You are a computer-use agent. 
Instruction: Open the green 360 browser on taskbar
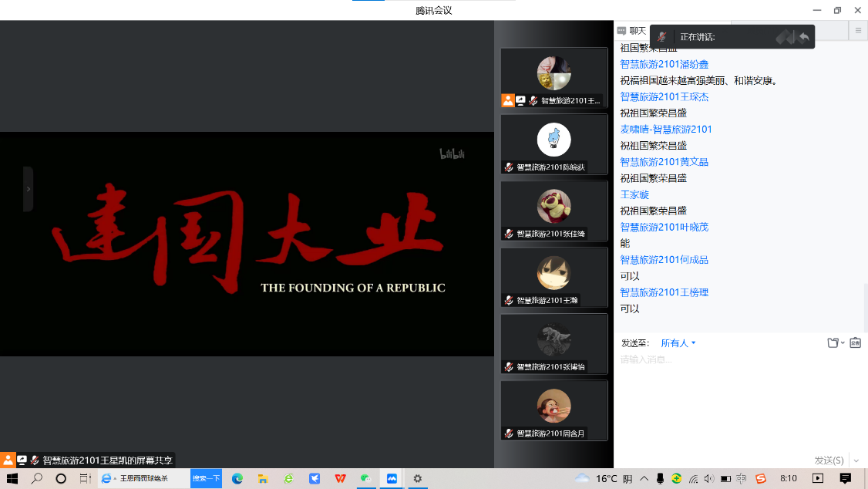point(288,478)
